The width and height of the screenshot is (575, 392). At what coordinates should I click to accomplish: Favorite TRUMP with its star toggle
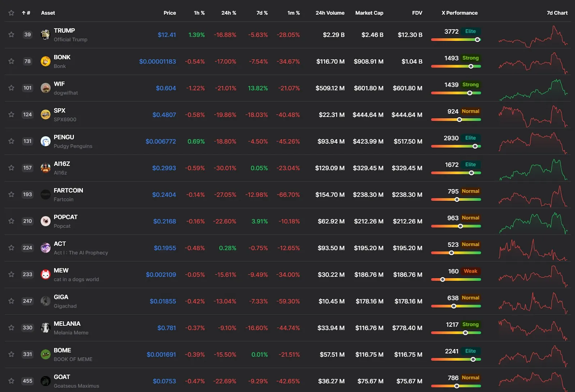pyautogui.click(x=11, y=35)
